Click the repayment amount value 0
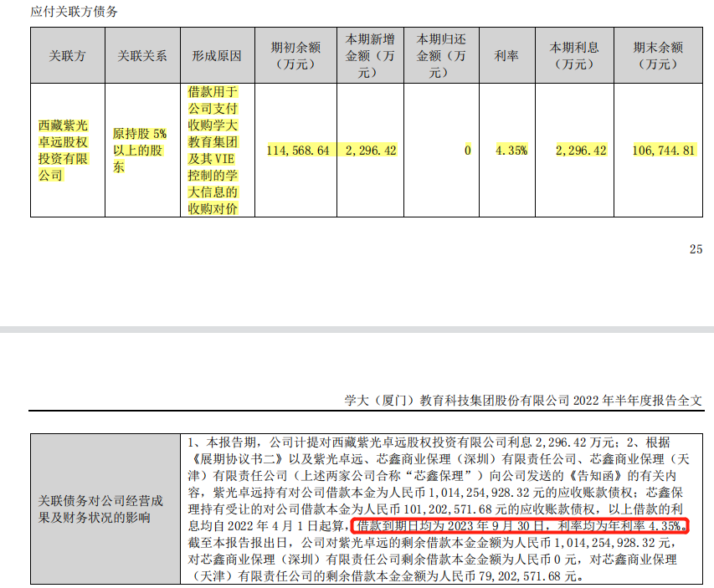This screenshot has height=588, width=714. click(468, 151)
